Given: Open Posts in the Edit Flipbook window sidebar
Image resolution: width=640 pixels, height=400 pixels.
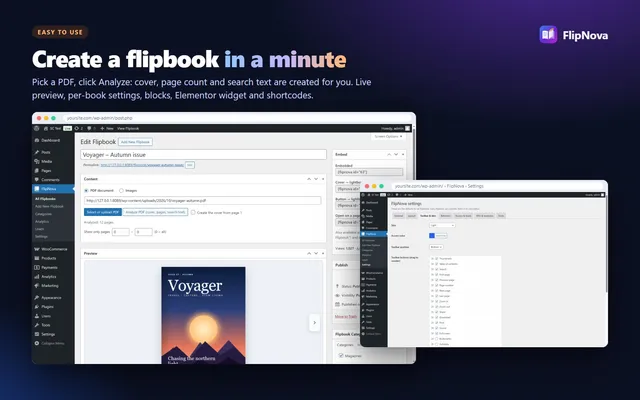Looking at the screenshot, I should pos(45,152).
